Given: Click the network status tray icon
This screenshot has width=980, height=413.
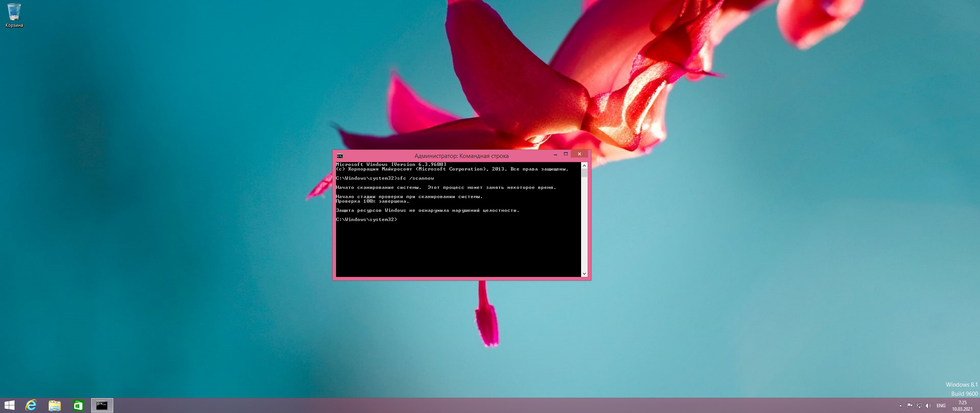Looking at the screenshot, I should [919, 406].
